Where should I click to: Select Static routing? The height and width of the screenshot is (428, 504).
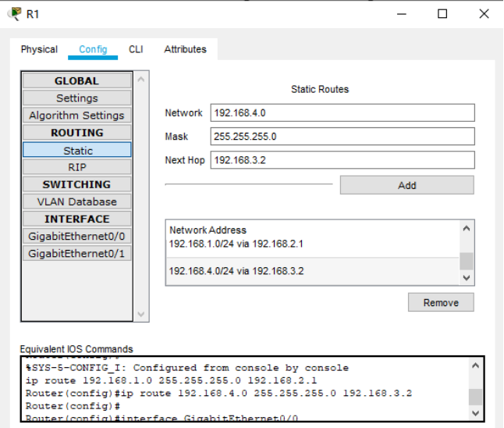[x=76, y=150]
